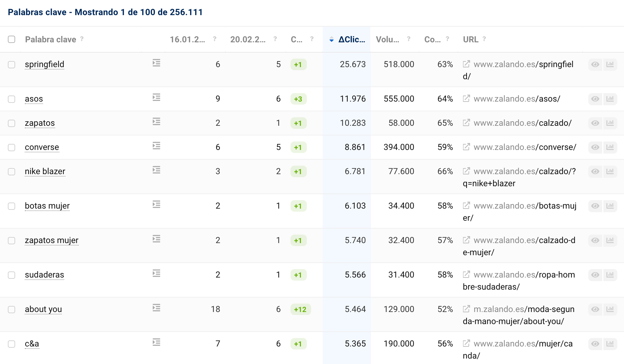
Task: Show ranking history chart for asos
Action: coord(610,99)
